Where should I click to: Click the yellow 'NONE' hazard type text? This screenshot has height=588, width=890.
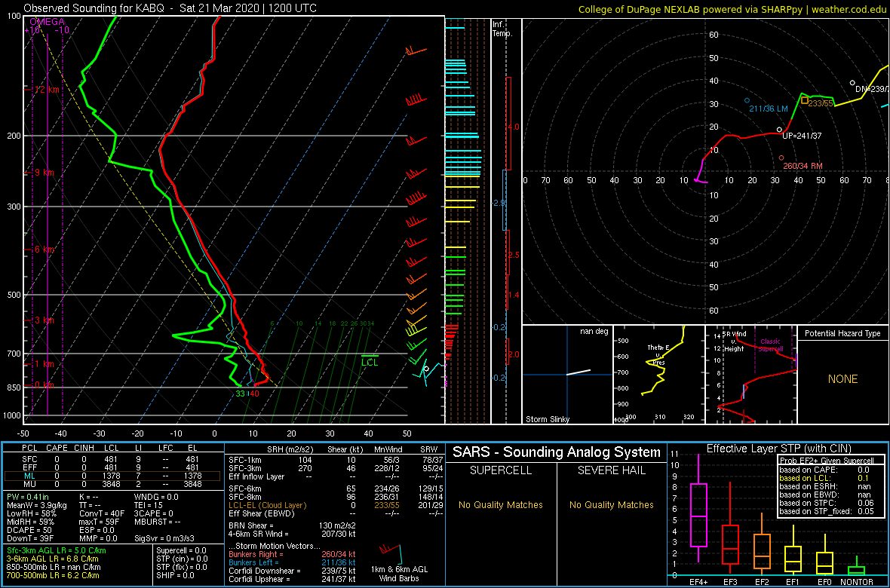point(842,379)
